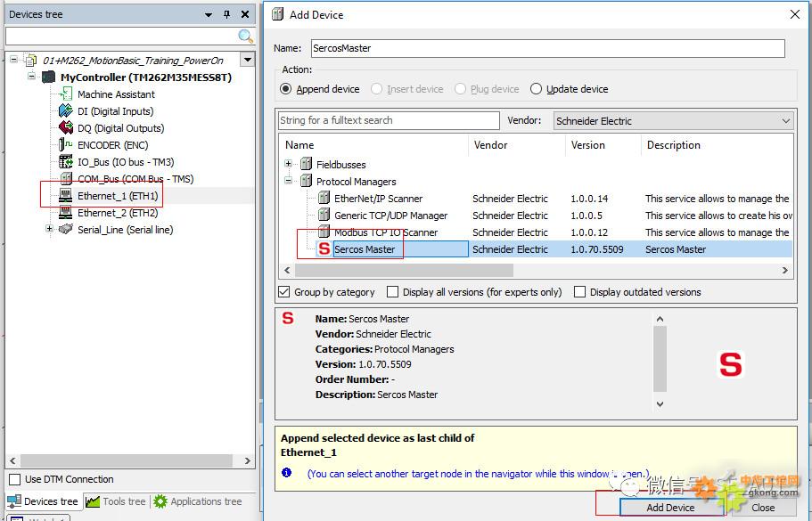Viewport: 812px width, 521px height.
Task: Open the Vendor dropdown
Action: pyautogui.click(x=673, y=121)
